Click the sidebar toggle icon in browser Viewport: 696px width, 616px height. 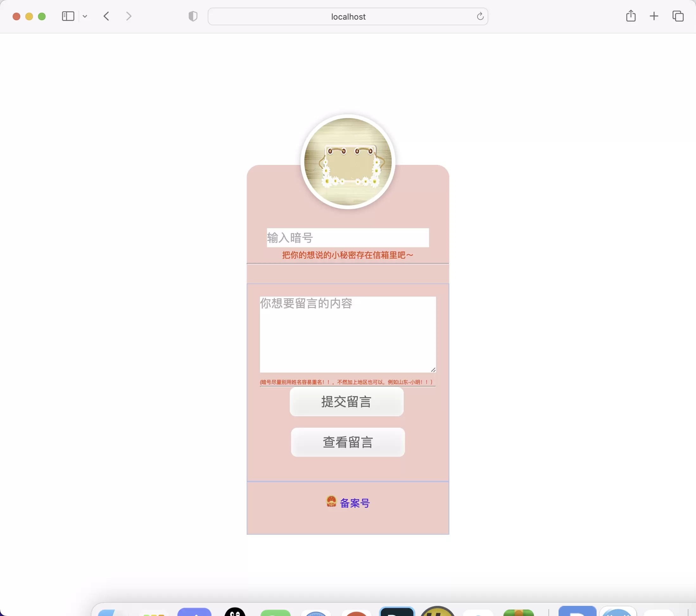68,16
